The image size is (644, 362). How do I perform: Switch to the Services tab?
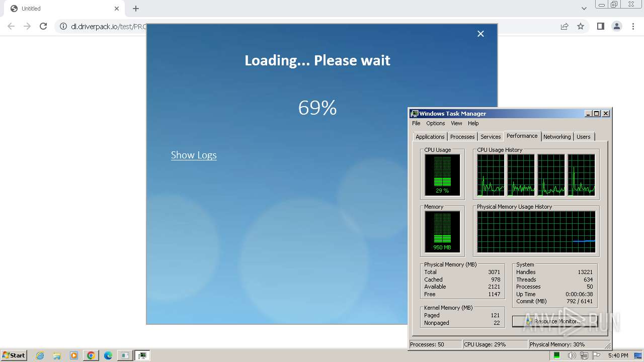tap(491, 137)
